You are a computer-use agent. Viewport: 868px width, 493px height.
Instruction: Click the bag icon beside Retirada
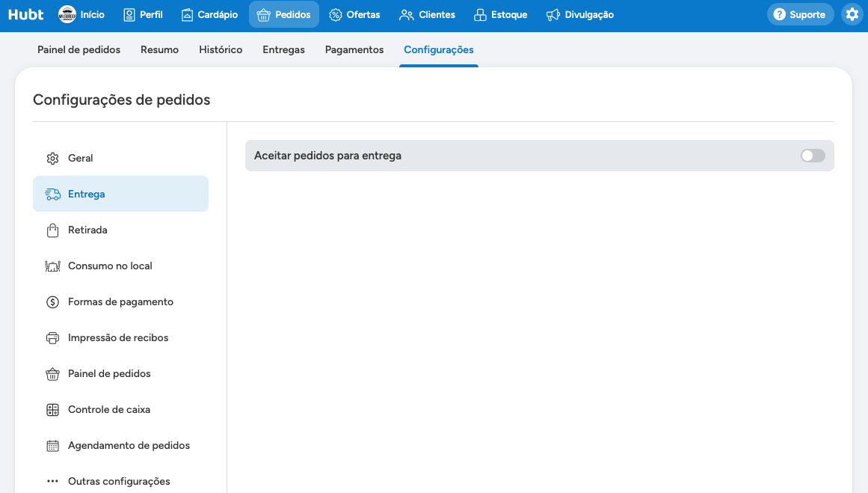point(52,230)
